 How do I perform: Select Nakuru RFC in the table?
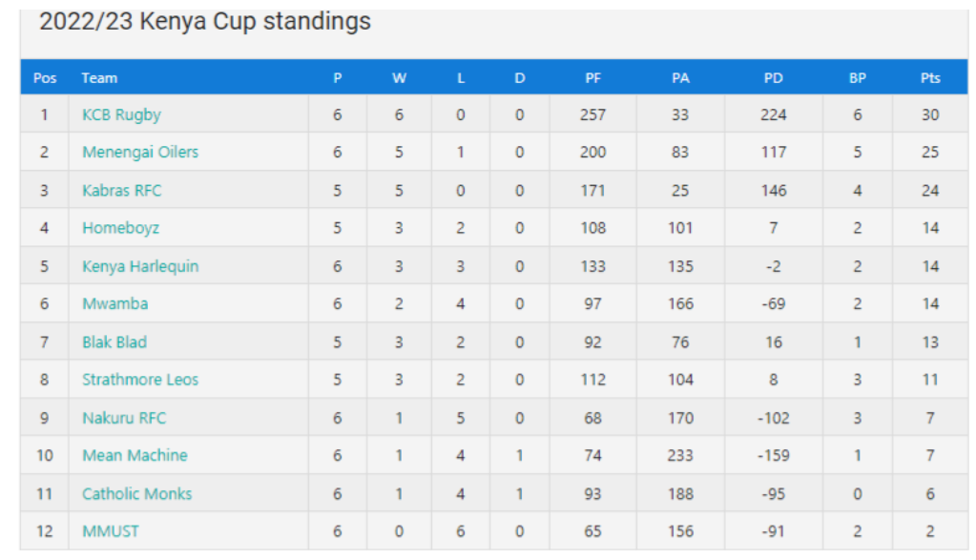(x=124, y=418)
